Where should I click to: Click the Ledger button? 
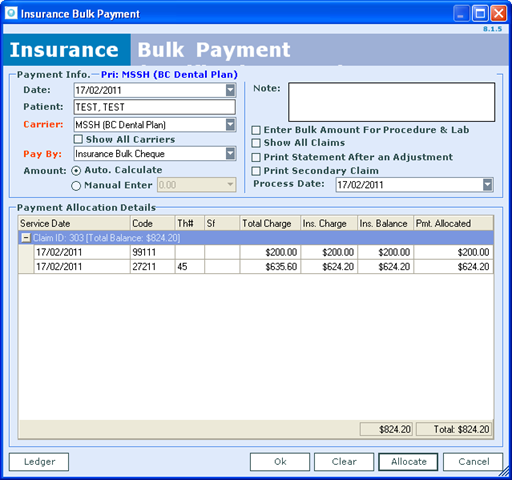39,462
